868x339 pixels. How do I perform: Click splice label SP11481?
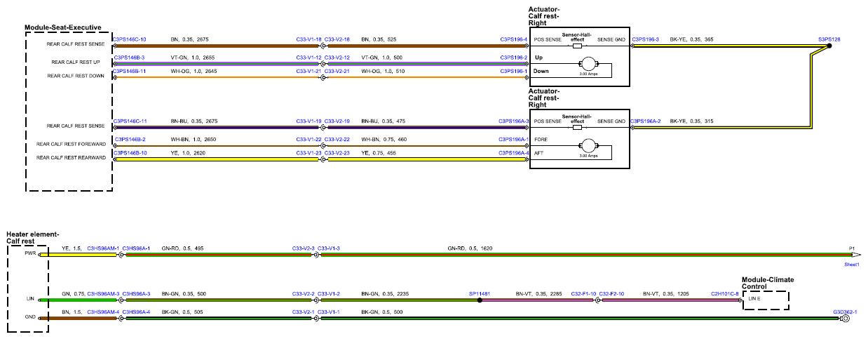pyautogui.click(x=479, y=293)
